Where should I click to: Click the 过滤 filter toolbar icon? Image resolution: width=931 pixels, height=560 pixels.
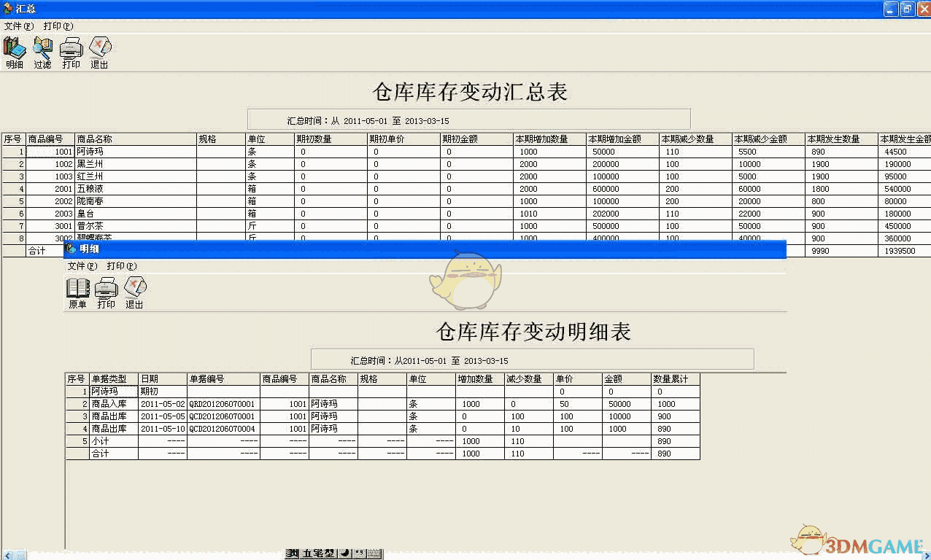click(42, 51)
